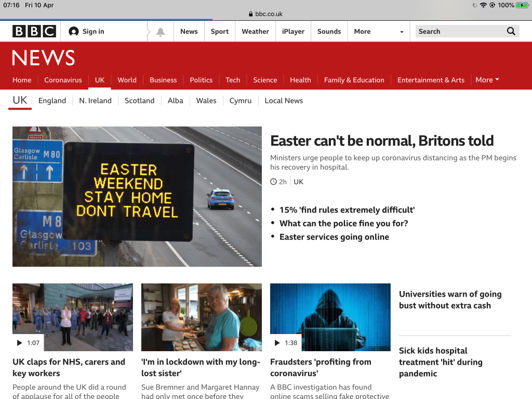Switch to the Scotland sub-tab
Screen dimensions: 532x399
coord(139,101)
